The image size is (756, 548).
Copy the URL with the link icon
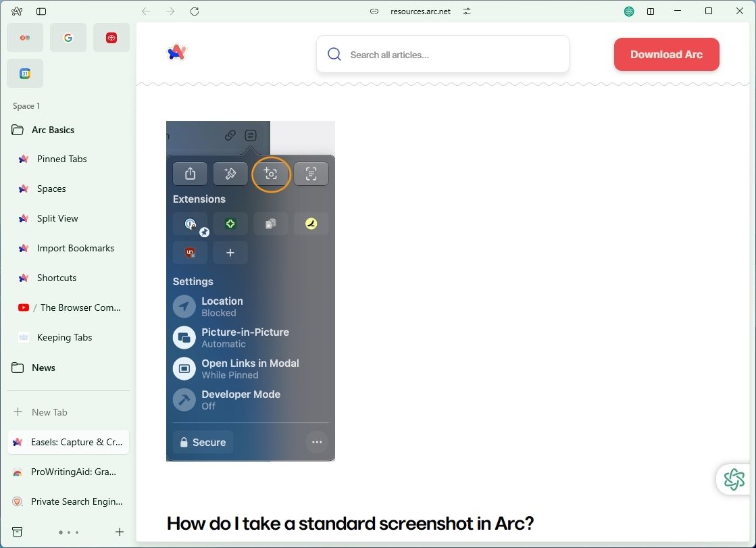click(374, 11)
